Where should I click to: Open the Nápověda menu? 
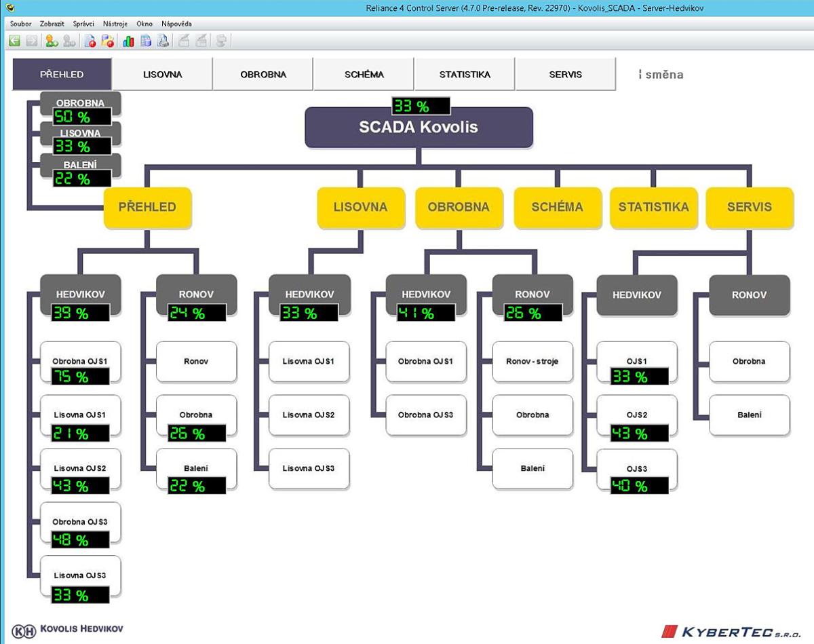point(176,24)
